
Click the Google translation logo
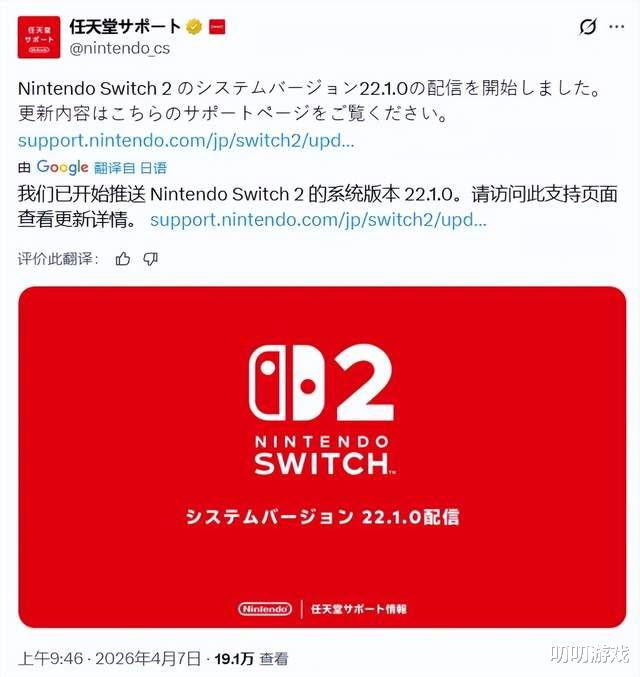coord(63,168)
